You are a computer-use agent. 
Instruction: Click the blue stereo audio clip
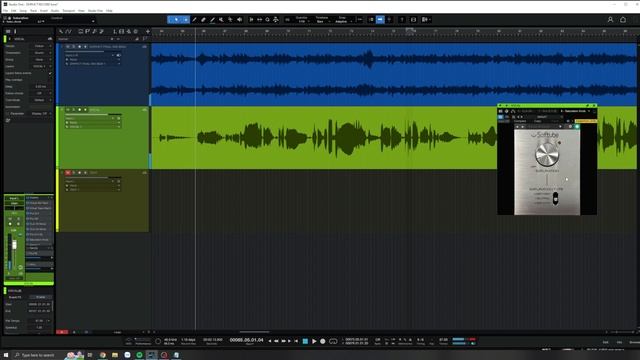(394, 74)
